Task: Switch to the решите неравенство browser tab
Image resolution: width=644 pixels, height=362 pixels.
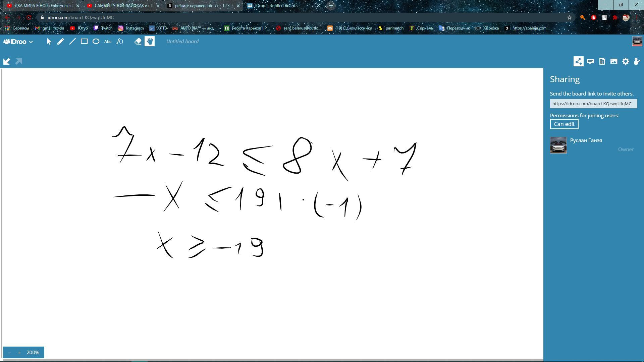Action: click(x=202, y=6)
